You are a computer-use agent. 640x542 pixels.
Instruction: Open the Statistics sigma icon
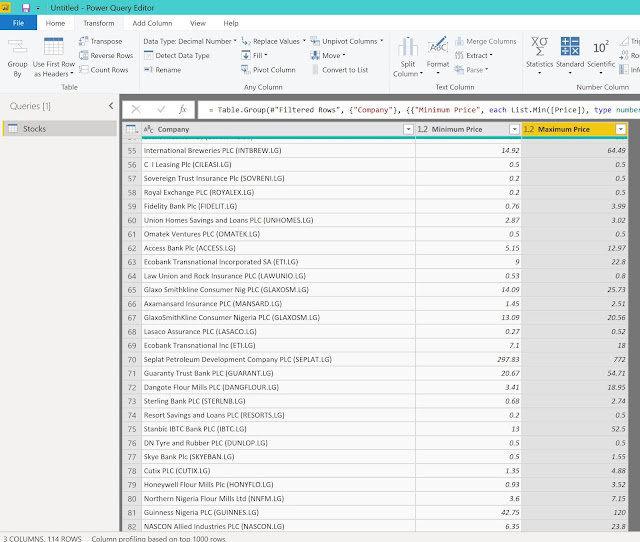pos(539,46)
